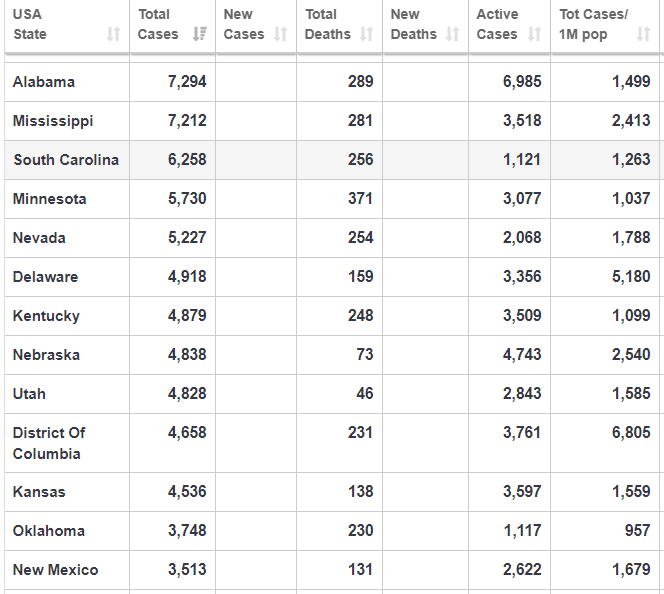Screen dimensions: 664x594
Task: Click the Utah state name
Action: tap(29, 394)
